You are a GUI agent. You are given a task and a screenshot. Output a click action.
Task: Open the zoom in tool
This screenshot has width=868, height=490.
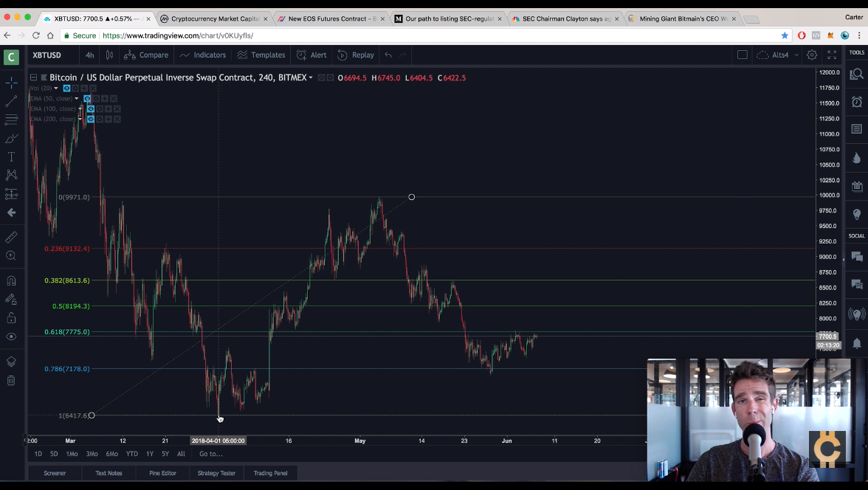point(11,255)
